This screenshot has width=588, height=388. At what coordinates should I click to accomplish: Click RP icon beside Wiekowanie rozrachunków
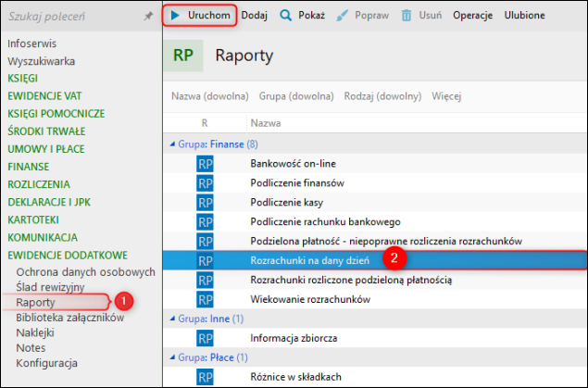[205, 299]
